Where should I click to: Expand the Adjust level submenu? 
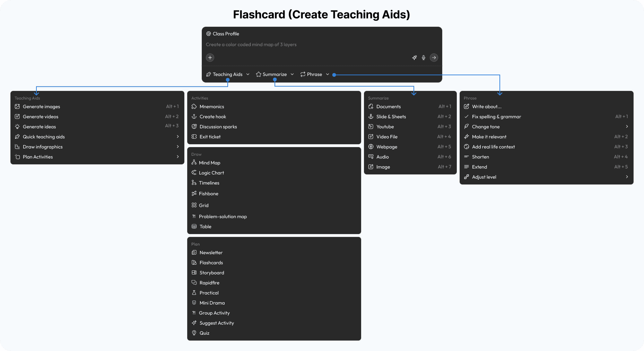pos(627,177)
